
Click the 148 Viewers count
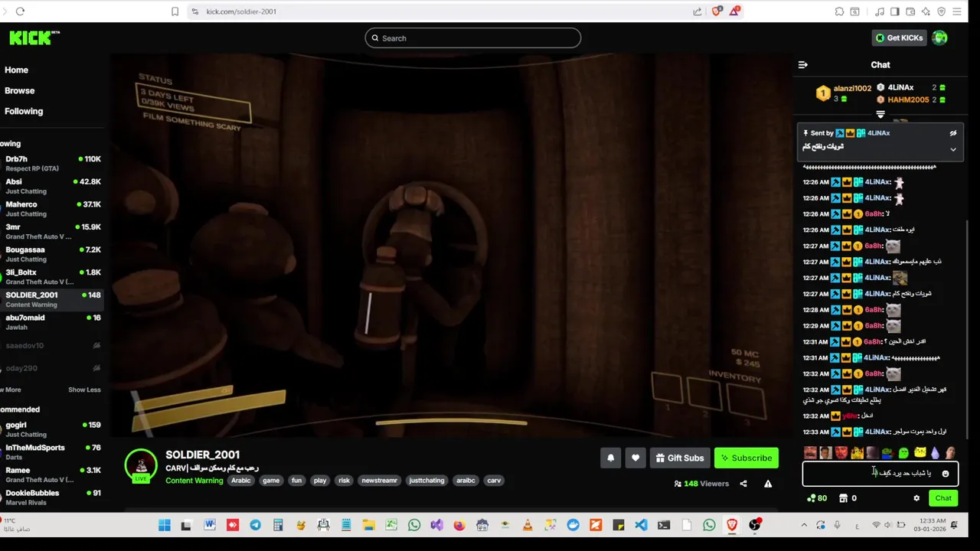701,484
